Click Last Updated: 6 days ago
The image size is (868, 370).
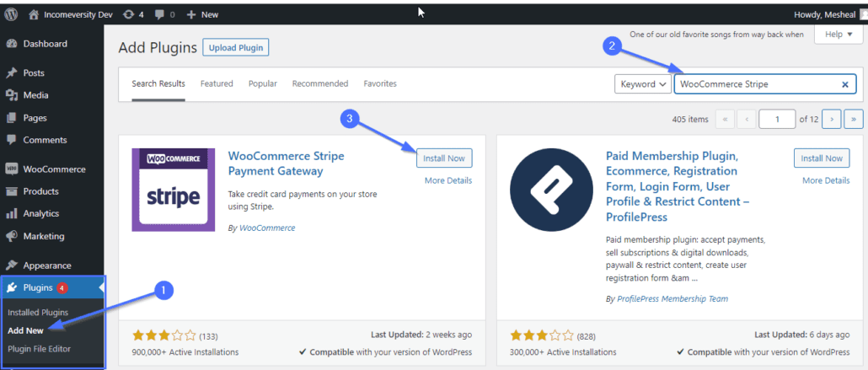tap(802, 335)
